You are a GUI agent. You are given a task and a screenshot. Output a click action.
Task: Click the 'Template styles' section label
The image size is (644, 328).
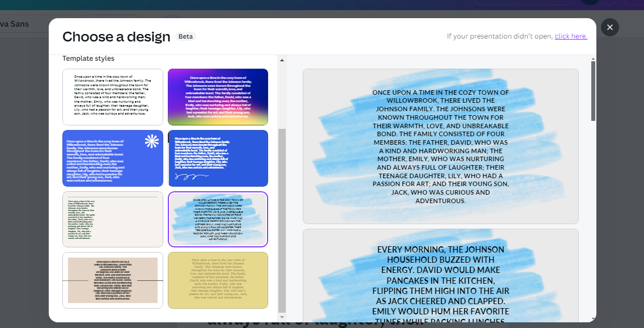pos(88,58)
